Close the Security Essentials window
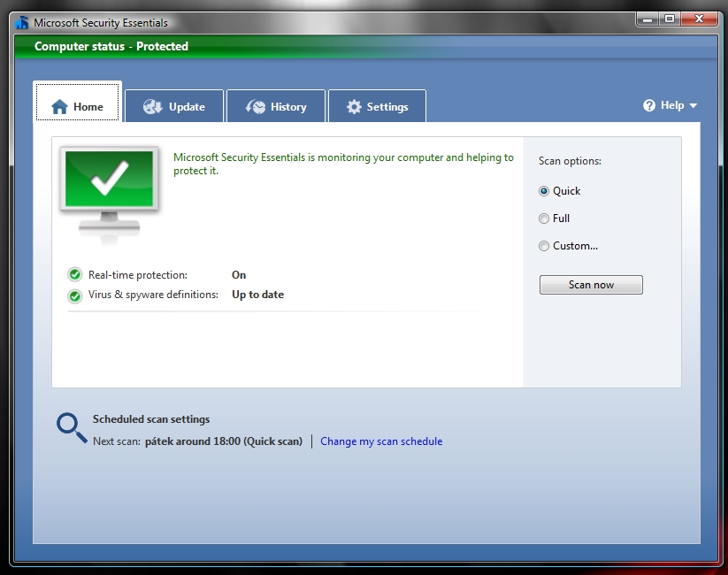 point(699,19)
